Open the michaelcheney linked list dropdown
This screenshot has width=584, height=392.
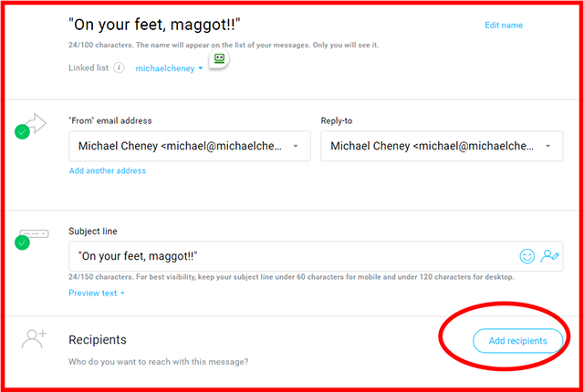tap(169, 68)
